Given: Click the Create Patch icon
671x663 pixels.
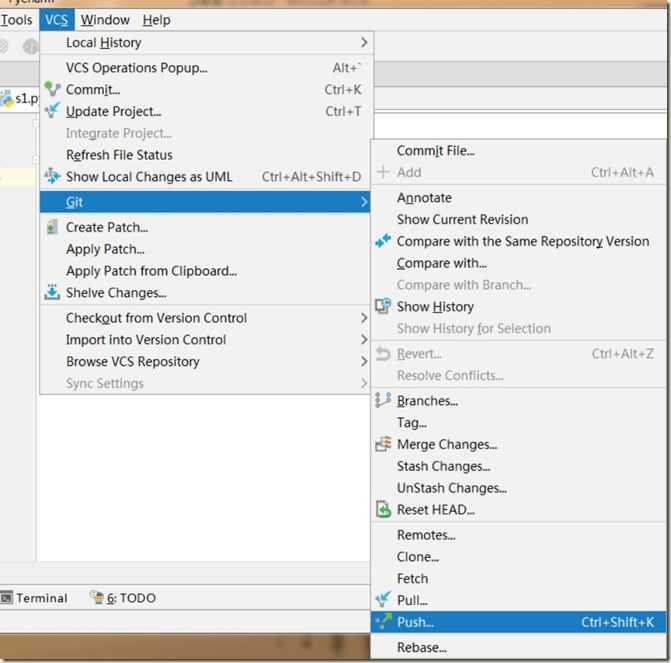Looking at the screenshot, I should click(52, 227).
